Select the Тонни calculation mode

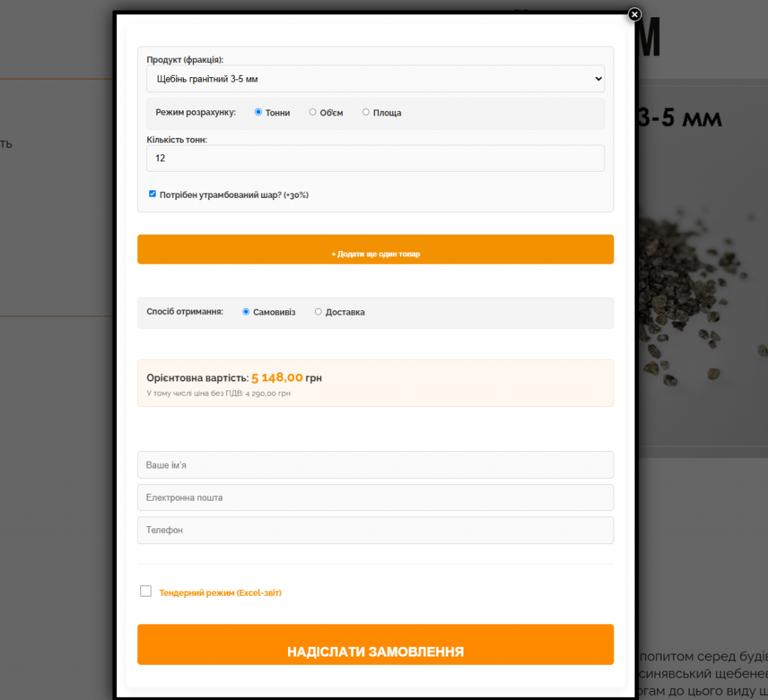258,112
